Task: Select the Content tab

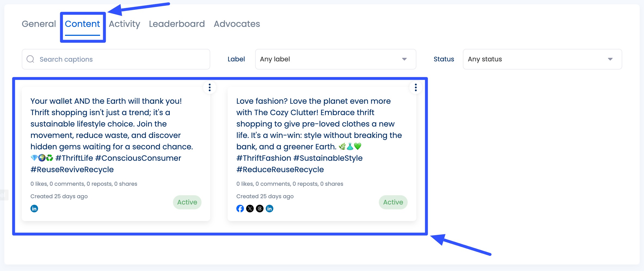Action: [x=82, y=24]
